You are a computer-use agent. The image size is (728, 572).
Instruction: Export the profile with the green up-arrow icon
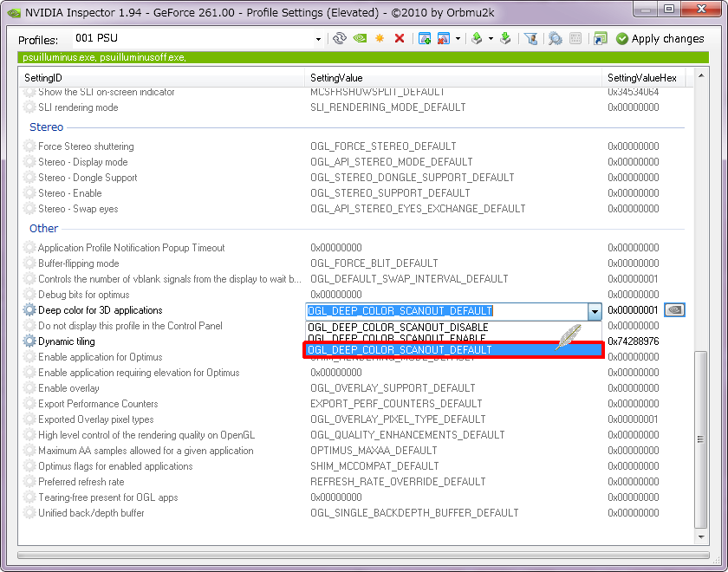coord(477,38)
